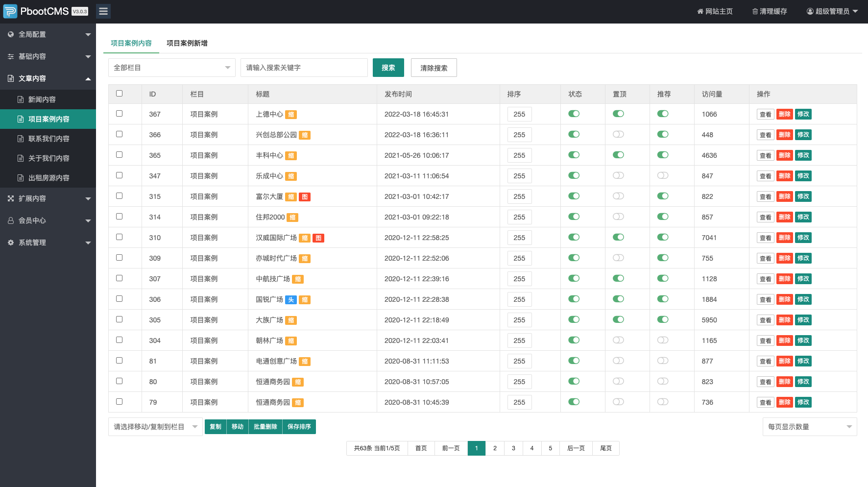Click the document icon of 文章内容
868x487 pixels.
tap(11, 78)
